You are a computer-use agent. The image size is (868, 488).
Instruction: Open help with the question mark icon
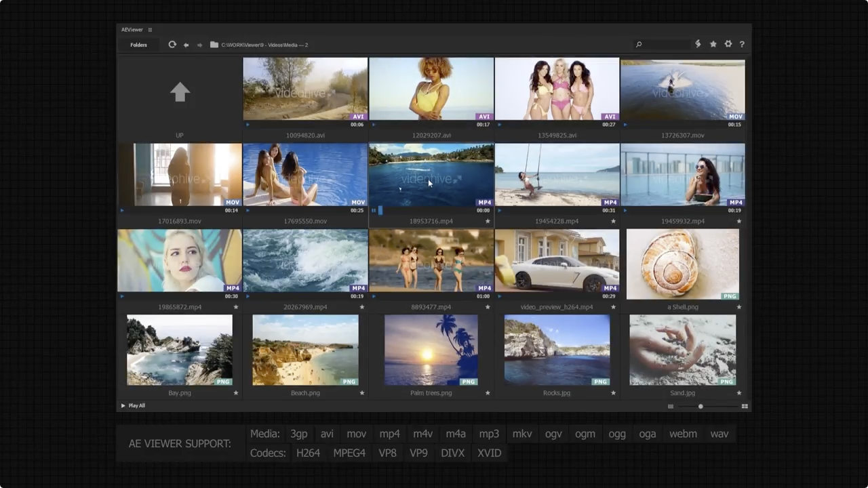point(742,44)
